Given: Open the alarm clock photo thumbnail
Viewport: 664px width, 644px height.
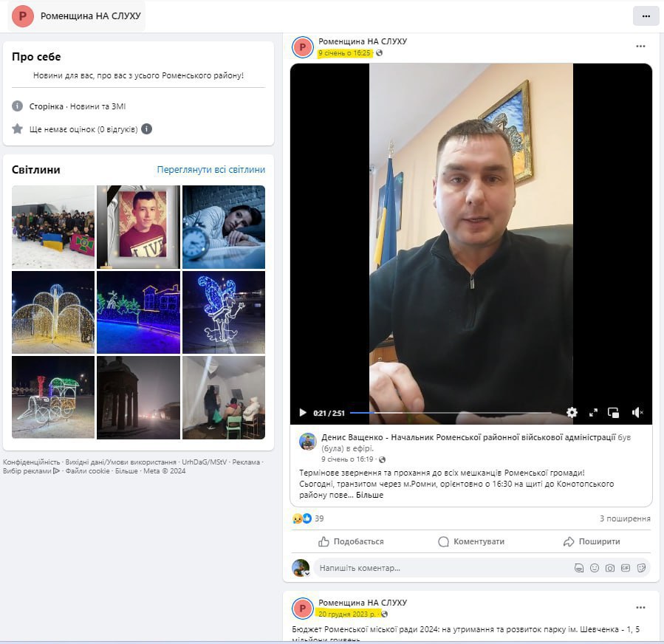Looking at the screenshot, I should click(x=223, y=227).
